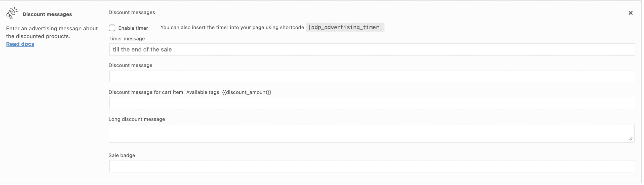
Task: Open the Read docs link
Action: (x=20, y=44)
